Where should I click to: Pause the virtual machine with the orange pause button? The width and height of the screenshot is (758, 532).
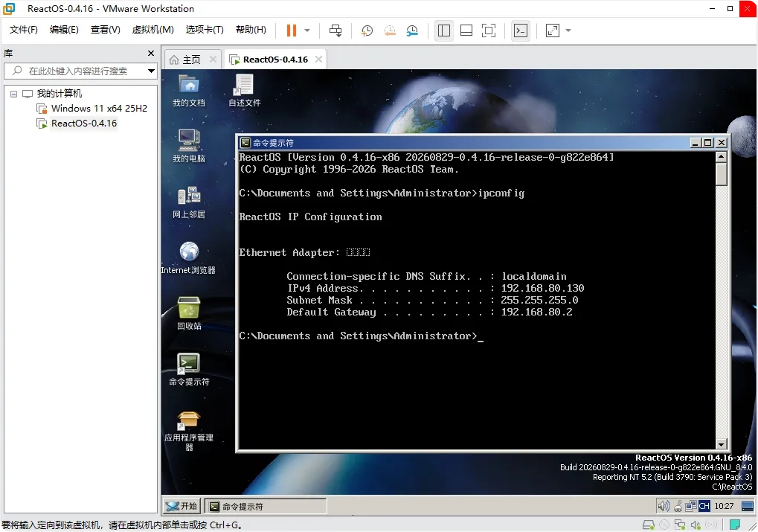pos(291,31)
